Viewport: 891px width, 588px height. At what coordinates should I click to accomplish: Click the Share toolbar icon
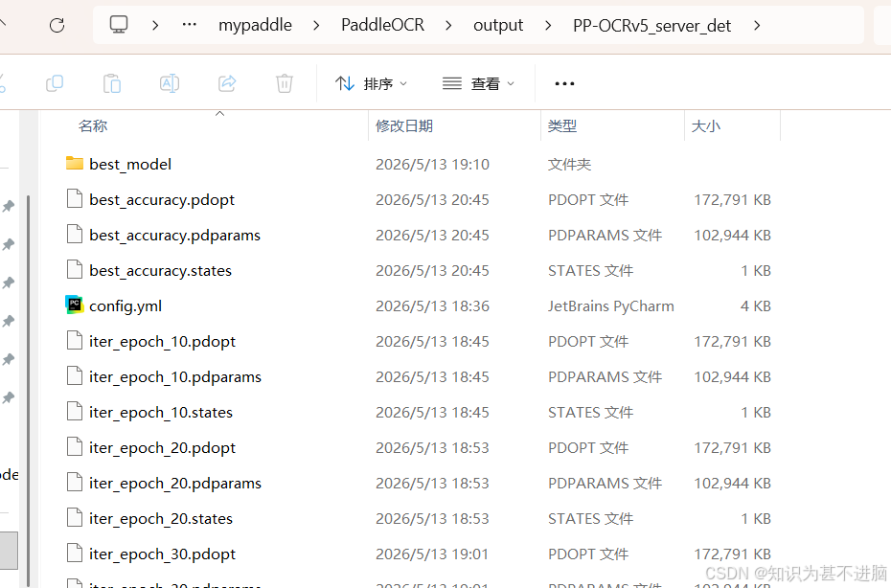tap(227, 83)
